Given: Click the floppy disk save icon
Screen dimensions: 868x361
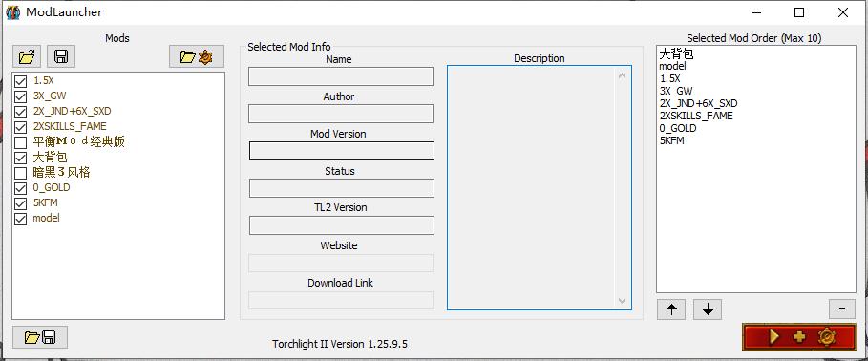Looking at the screenshot, I should tap(61, 56).
